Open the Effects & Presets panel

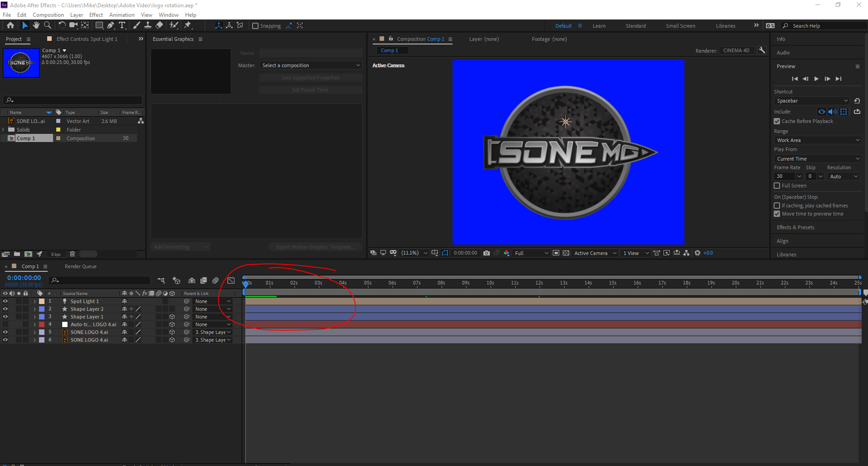pyautogui.click(x=795, y=227)
